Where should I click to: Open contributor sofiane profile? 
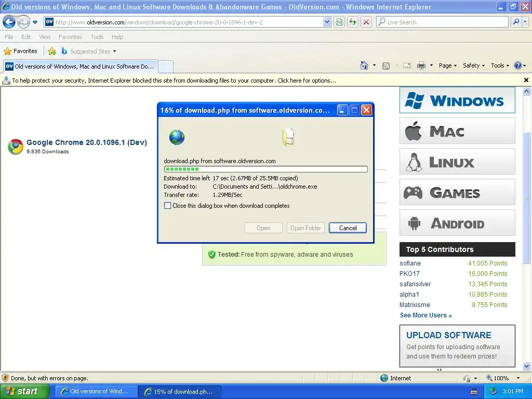click(x=410, y=263)
